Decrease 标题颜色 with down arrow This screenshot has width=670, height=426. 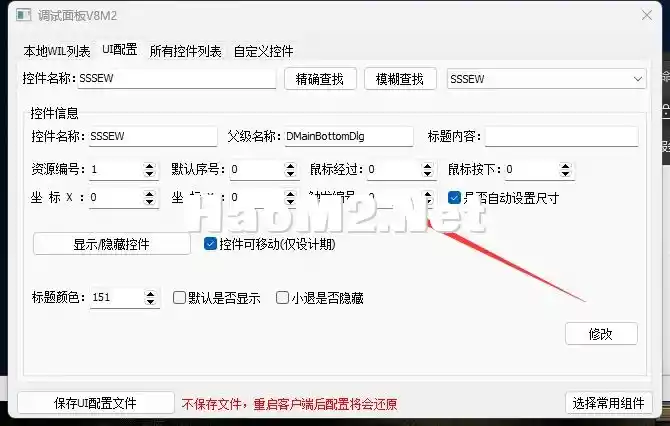tap(150, 302)
